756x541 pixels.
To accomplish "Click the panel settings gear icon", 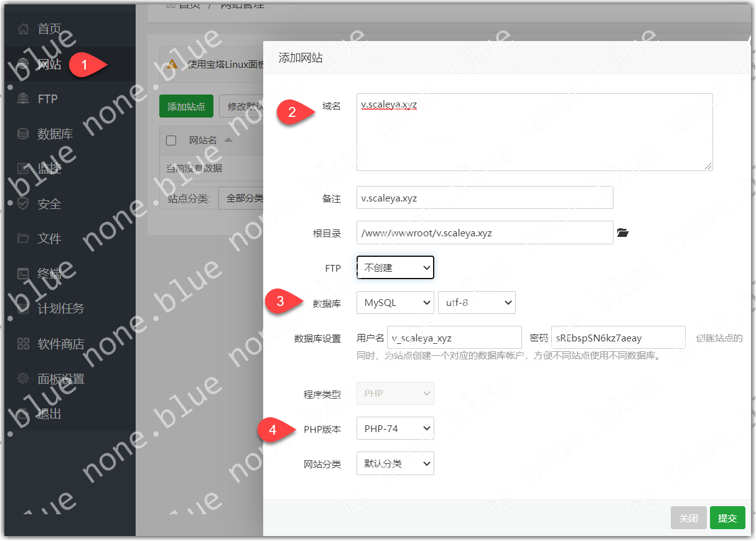I will click(23, 379).
